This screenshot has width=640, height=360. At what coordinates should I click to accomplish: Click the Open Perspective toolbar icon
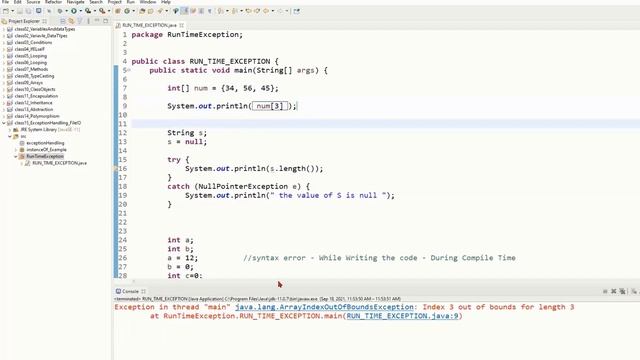tap(297, 11)
